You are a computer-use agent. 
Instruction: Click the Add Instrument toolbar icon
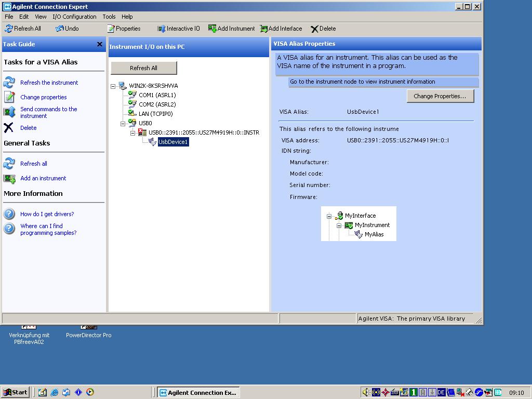(212, 29)
